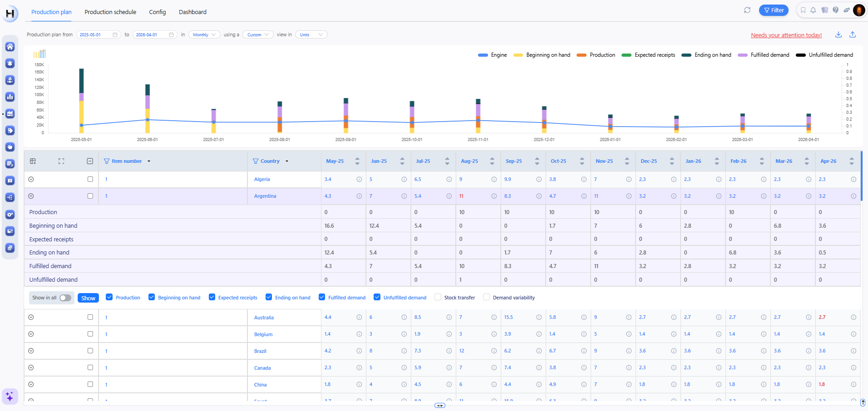Image resolution: width=868 pixels, height=411 pixels.
Task: Open the Units view dropdown
Action: (311, 34)
